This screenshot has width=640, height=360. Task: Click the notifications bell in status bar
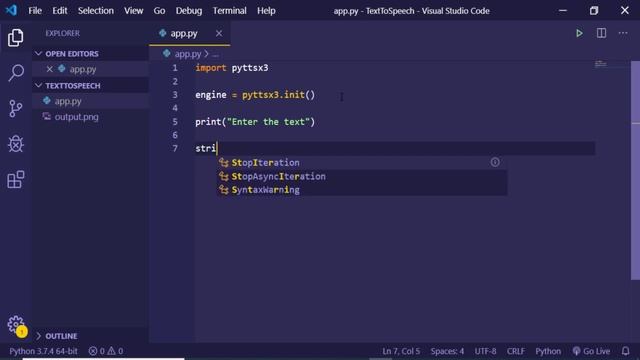point(625,351)
